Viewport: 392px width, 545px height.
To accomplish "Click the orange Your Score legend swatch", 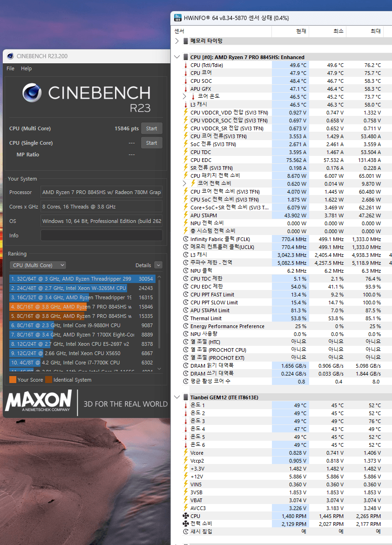I will (13, 380).
